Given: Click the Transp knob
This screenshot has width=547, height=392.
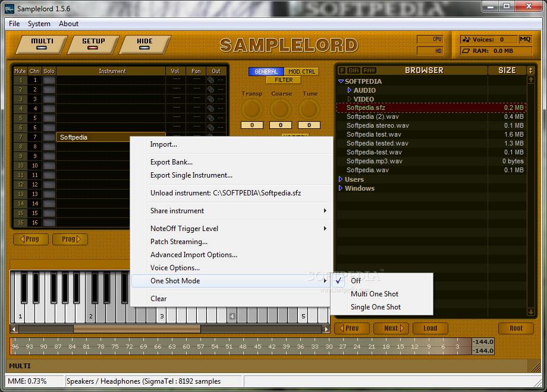Looking at the screenshot, I should (252, 109).
